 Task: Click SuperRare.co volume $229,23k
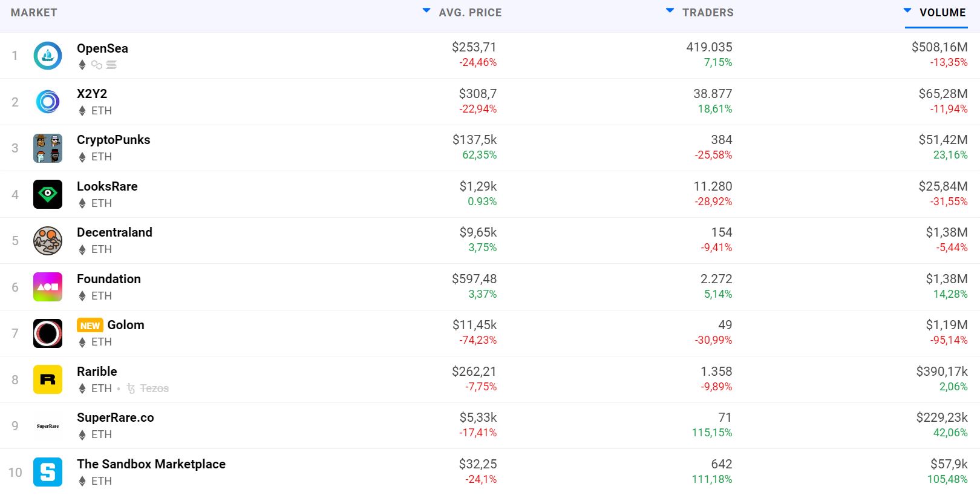tap(942, 418)
